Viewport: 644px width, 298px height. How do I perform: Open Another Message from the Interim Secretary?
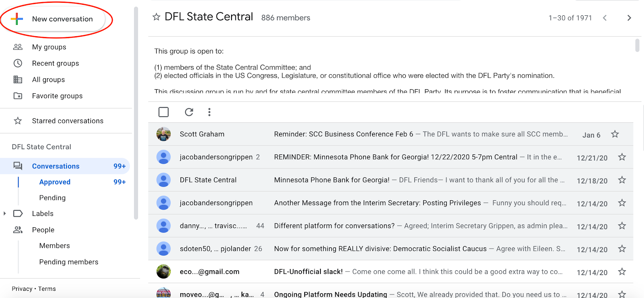(x=377, y=203)
